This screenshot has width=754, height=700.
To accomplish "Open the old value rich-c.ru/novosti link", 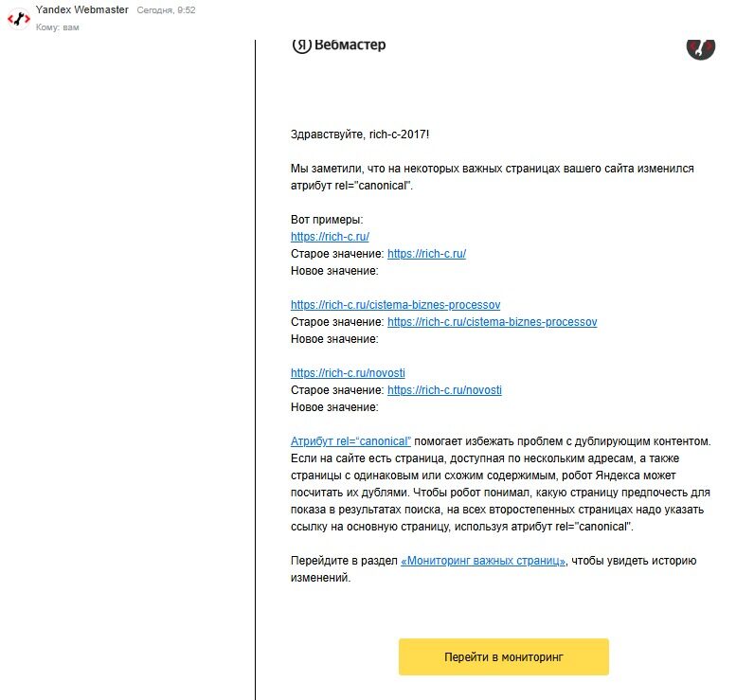I will [444, 390].
